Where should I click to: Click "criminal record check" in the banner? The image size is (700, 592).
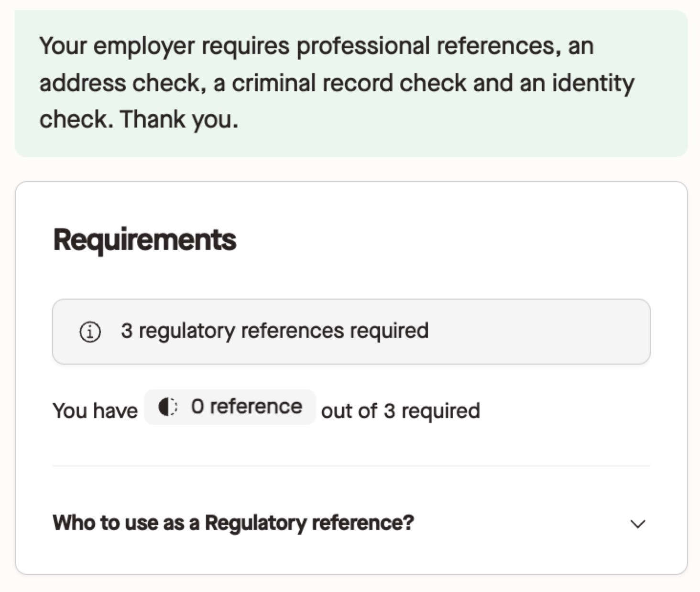coord(349,83)
